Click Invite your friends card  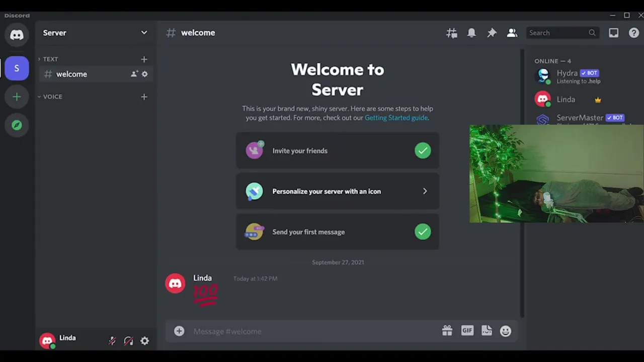[x=338, y=151]
